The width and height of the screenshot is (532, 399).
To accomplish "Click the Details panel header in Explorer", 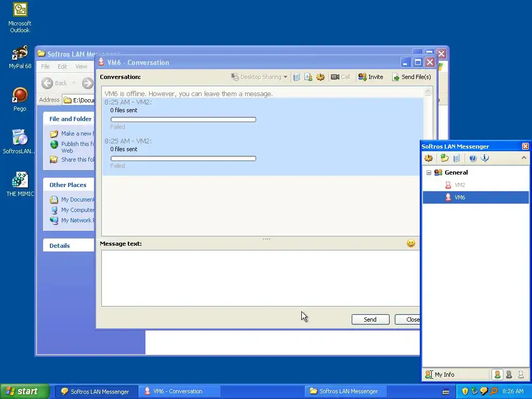I will (x=69, y=246).
